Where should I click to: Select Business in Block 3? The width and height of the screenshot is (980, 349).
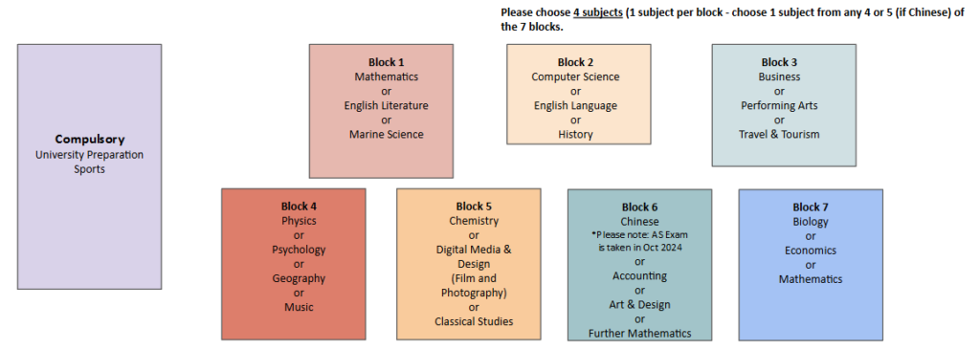(779, 76)
